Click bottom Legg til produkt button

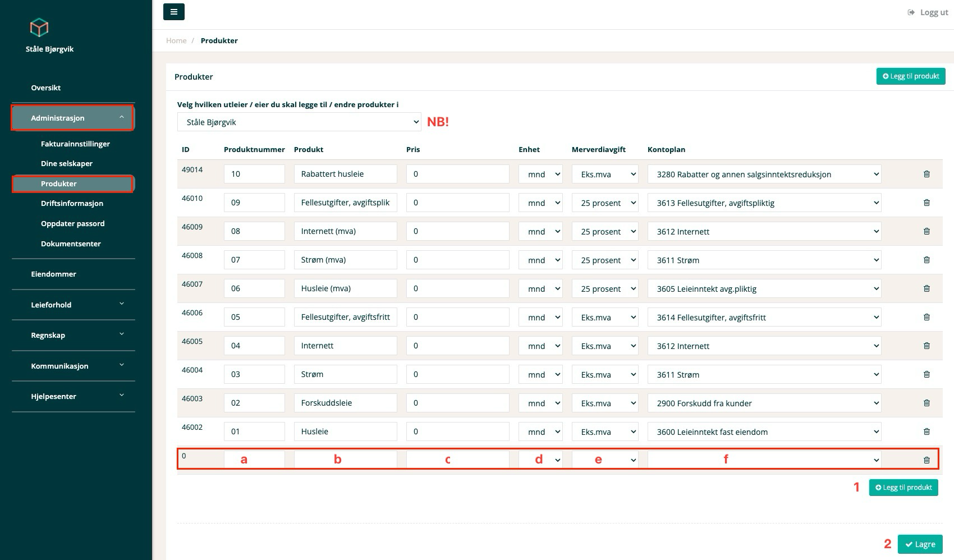903,488
